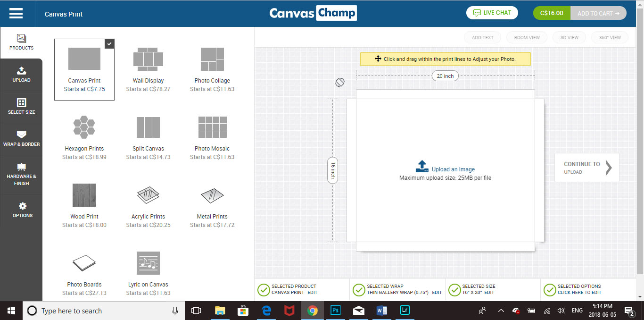The width and height of the screenshot is (644, 320).
Task: Choose the Wall Display product icon
Action: 148,59
